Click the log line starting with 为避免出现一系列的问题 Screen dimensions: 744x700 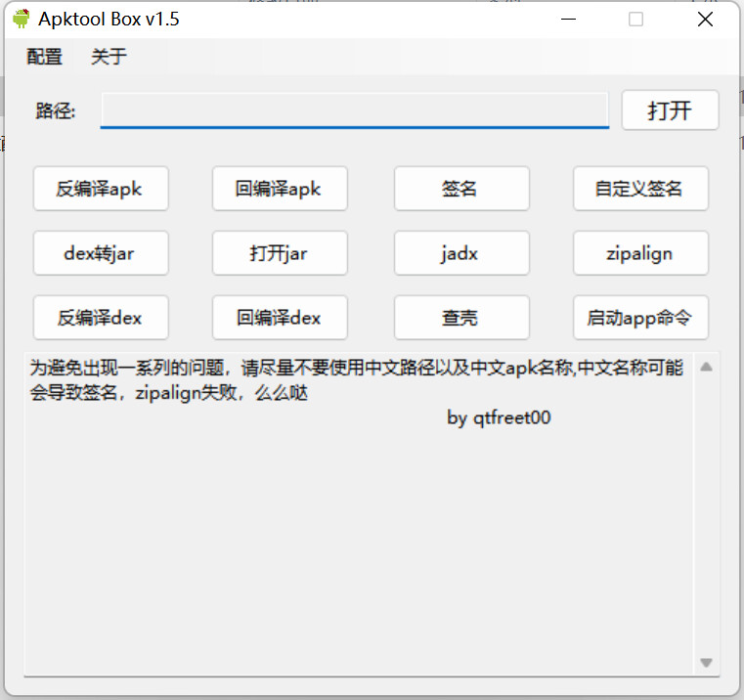pos(356,368)
